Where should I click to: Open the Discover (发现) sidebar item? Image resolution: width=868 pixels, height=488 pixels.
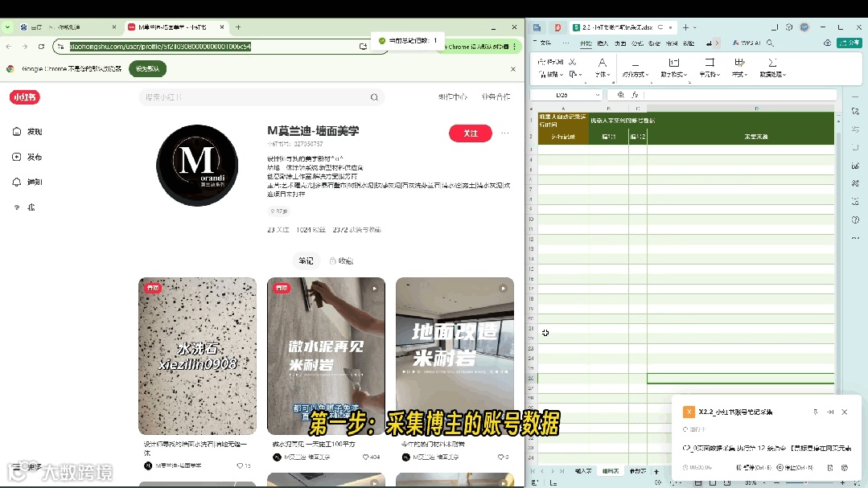pyautogui.click(x=27, y=132)
